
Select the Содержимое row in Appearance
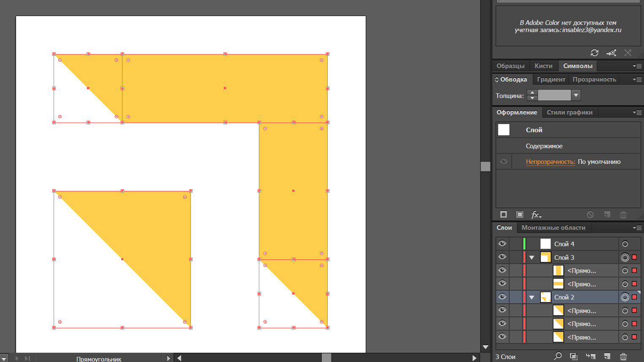coord(568,146)
